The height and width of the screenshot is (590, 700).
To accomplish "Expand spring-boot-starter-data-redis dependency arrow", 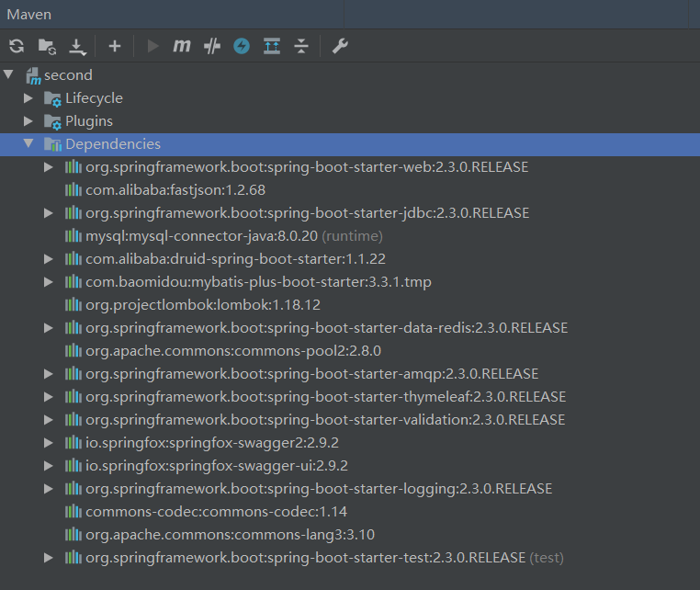I will pos(48,328).
